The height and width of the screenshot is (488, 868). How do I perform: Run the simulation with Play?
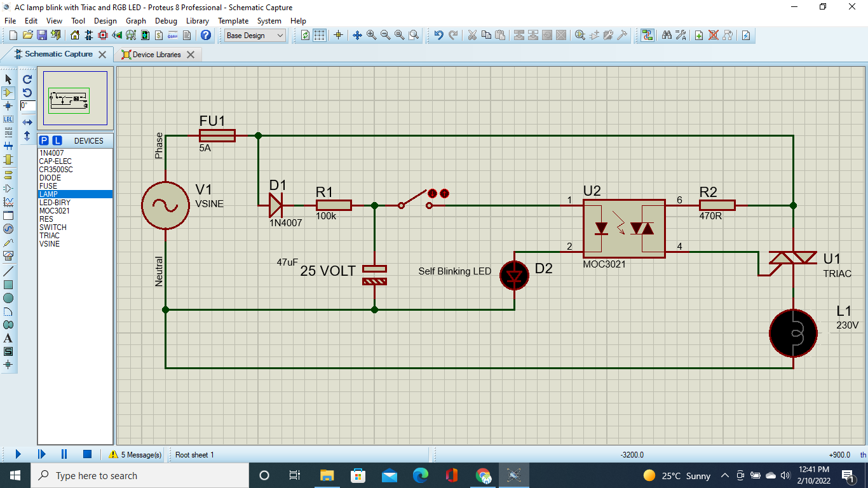(18, 454)
